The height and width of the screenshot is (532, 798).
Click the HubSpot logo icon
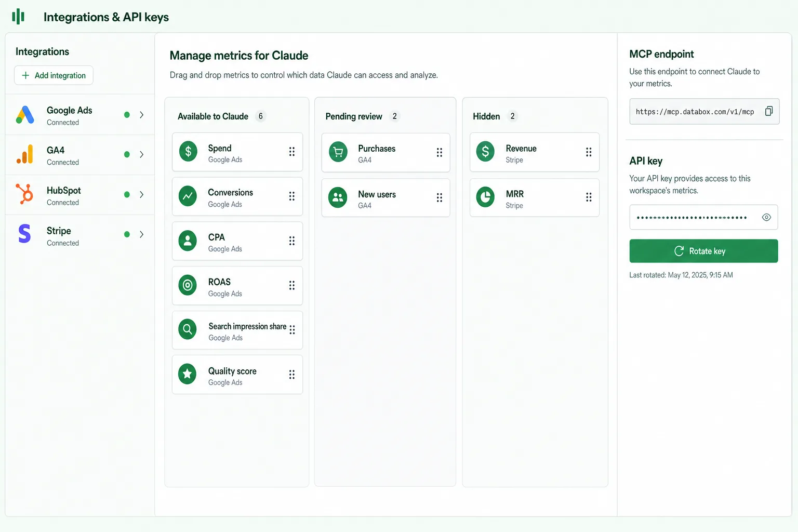[24, 194]
